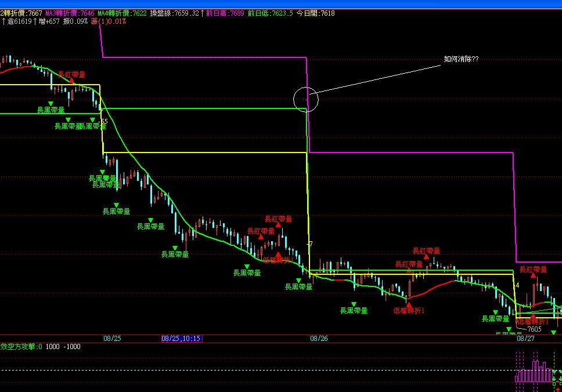The width and height of the screenshot is (562, 392).
Task: Click the 振0.09% amplitude readout
Action: click(x=75, y=21)
